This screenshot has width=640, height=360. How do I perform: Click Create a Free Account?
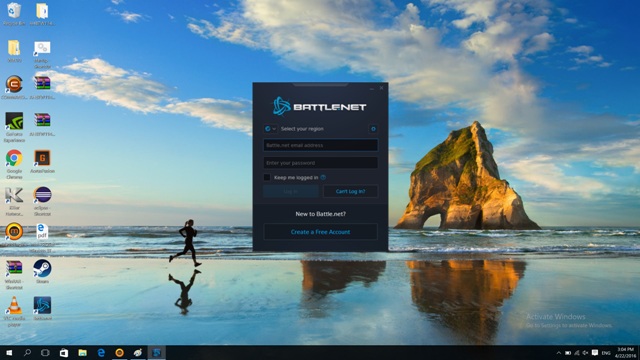pos(320,232)
